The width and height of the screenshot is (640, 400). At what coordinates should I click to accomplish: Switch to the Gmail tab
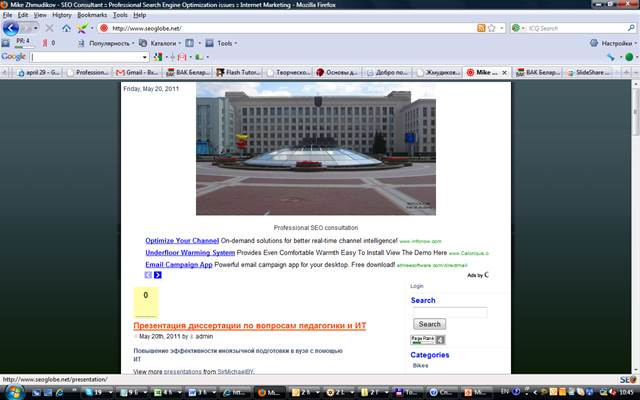(135, 73)
